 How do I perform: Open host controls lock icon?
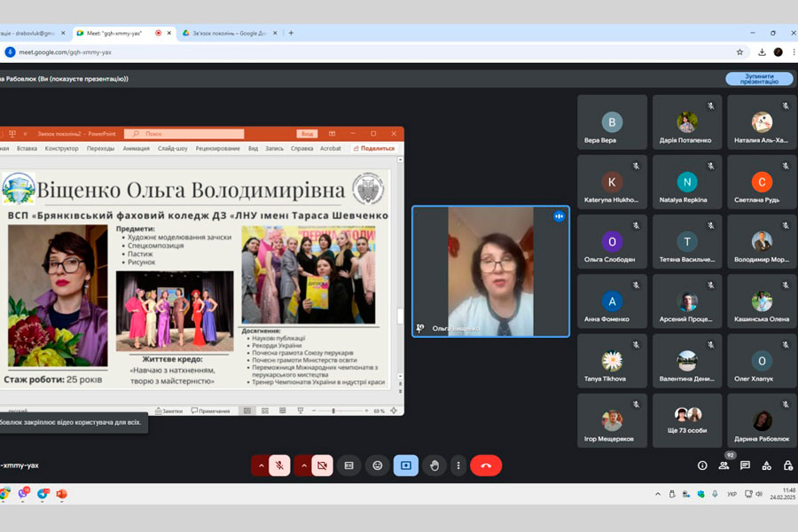787,465
